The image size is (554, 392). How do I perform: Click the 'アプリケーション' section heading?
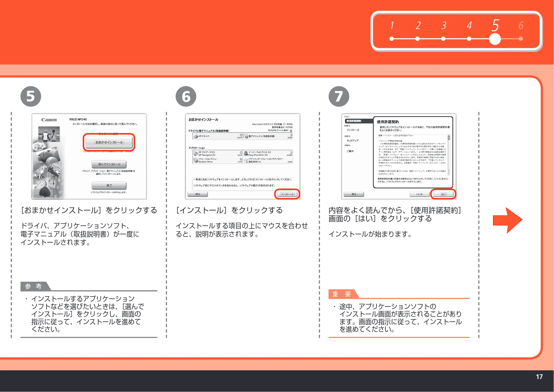(x=197, y=148)
